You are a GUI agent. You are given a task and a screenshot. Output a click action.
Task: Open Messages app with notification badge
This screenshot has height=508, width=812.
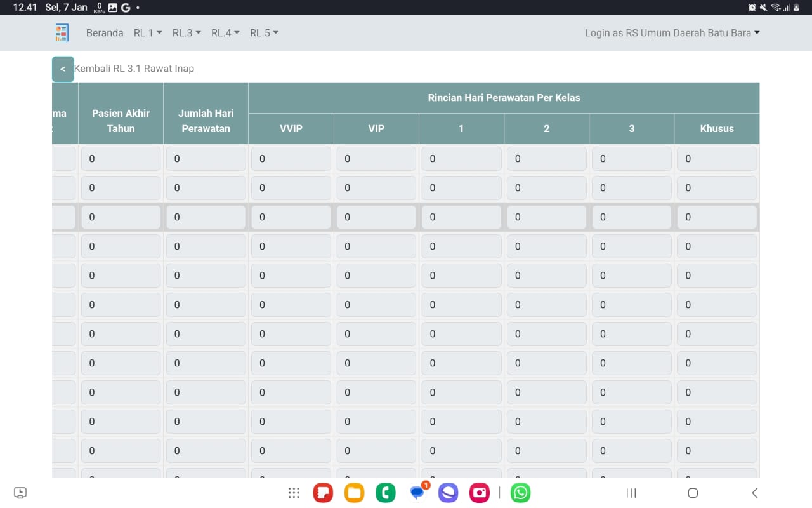tap(418, 492)
